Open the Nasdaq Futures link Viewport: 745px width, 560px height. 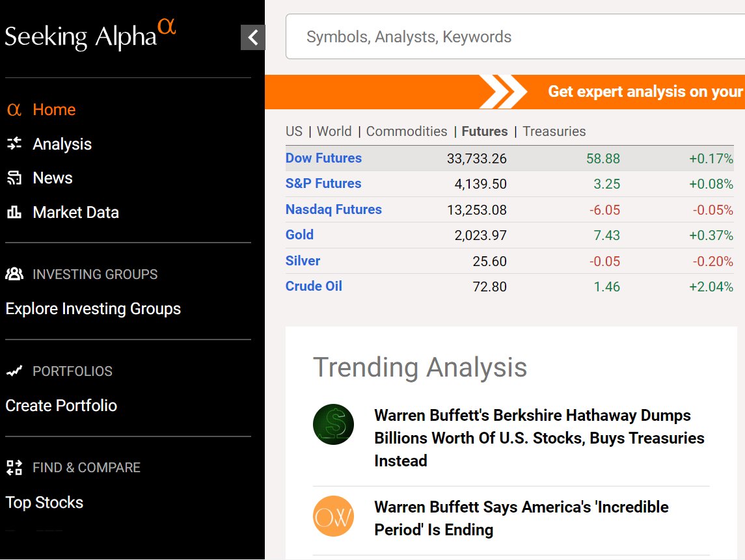(334, 209)
